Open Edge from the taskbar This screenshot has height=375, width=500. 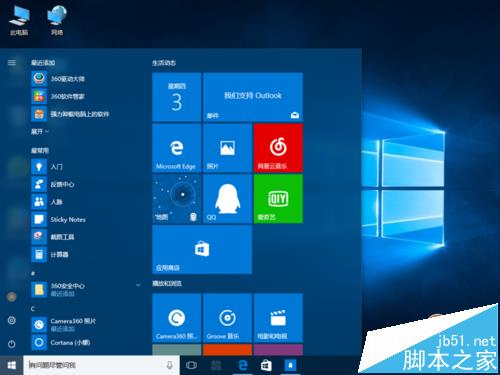[x=243, y=365]
